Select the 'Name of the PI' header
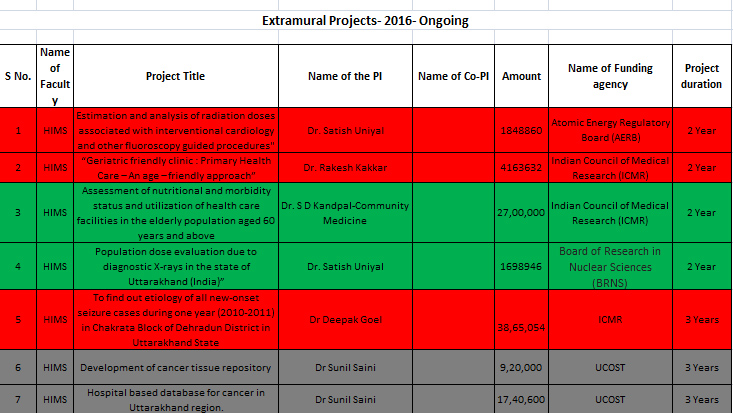 pyautogui.click(x=345, y=76)
